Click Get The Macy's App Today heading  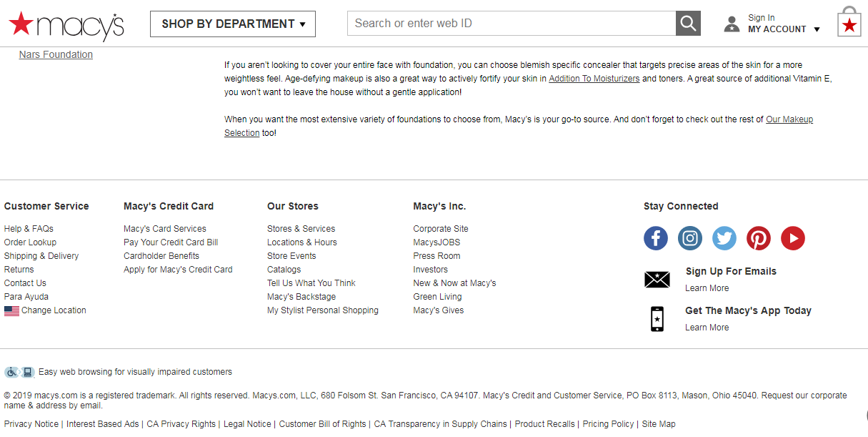click(x=748, y=311)
